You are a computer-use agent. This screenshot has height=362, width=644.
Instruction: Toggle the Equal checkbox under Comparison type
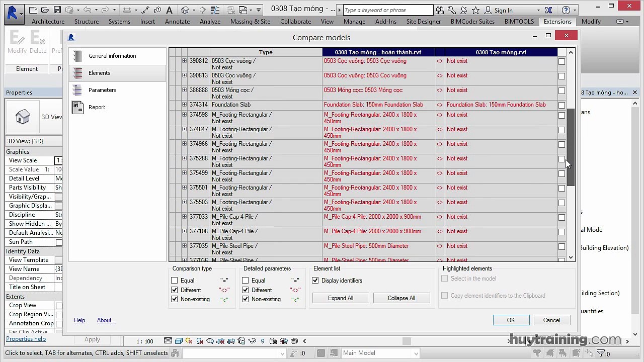[x=175, y=281]
